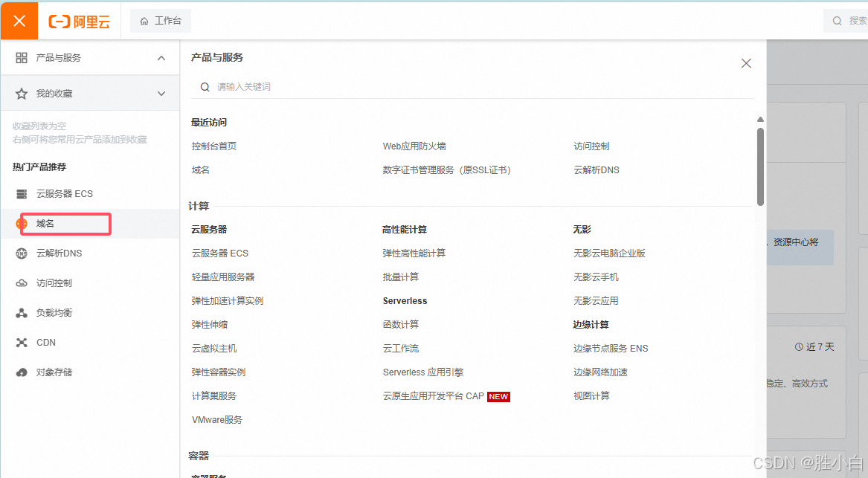Click the 域名 globe icon

click(22, 224)
